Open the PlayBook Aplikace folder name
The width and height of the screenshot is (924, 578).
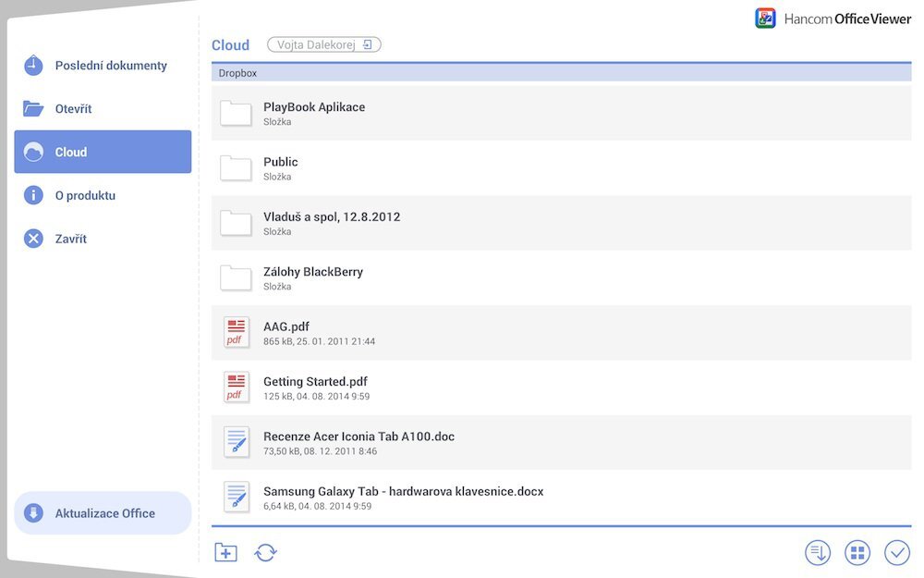(x=314, y=106)
